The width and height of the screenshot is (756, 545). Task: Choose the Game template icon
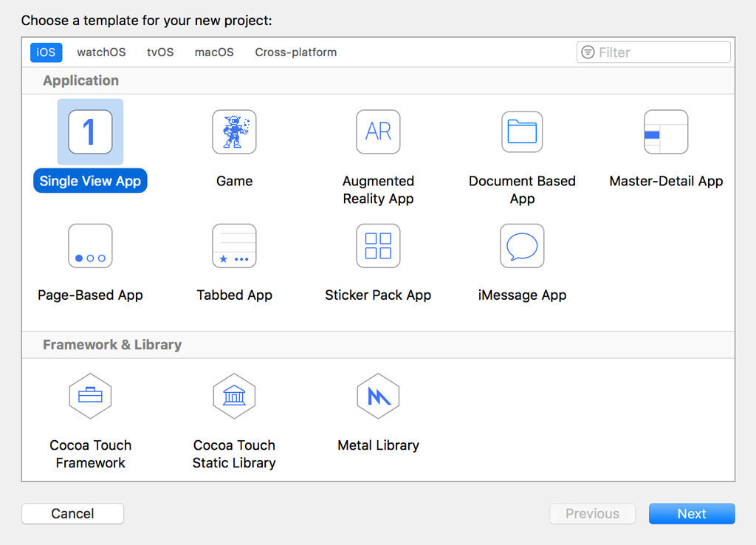tap(234, 132)
